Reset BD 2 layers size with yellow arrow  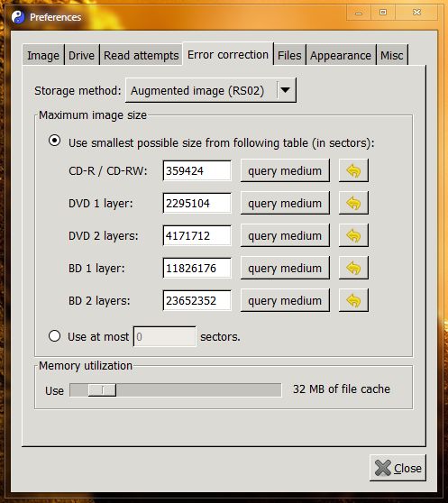(353, 300)
